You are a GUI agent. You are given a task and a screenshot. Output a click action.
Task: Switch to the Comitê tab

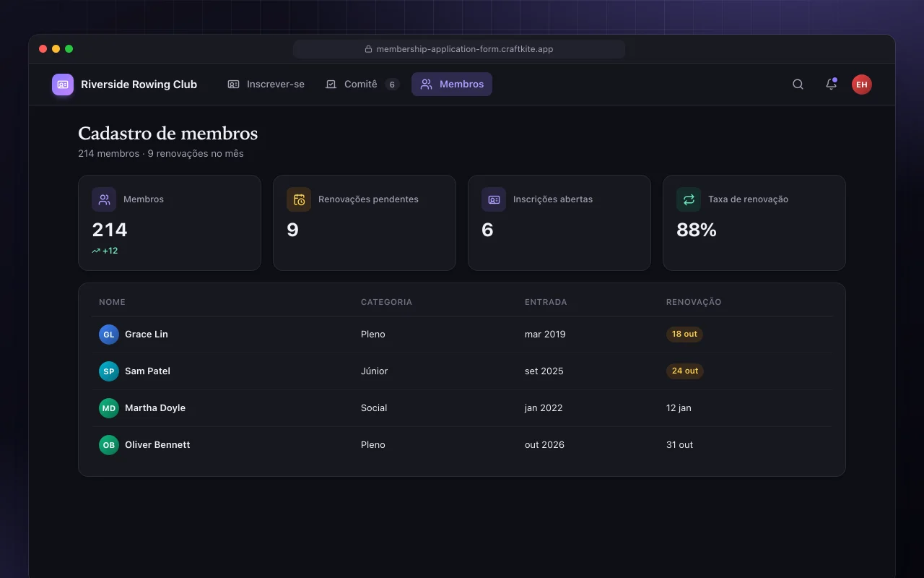[x=362, y=85]
